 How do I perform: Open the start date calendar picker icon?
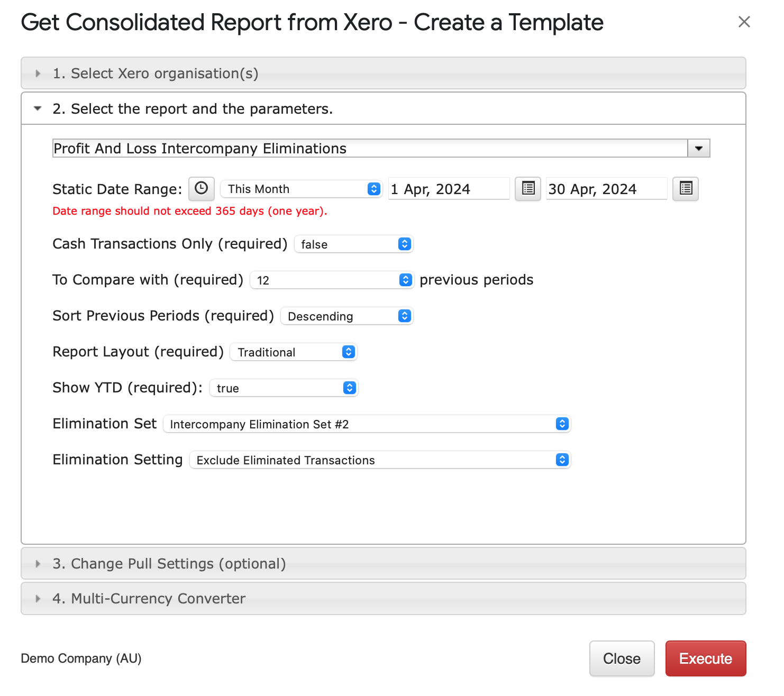coord(527,189)
